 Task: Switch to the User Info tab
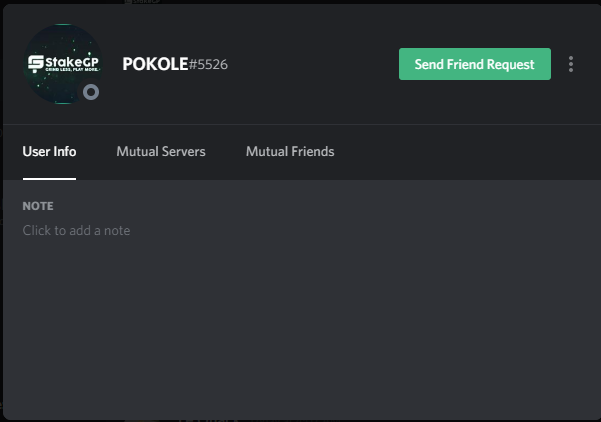coord(49,152)
